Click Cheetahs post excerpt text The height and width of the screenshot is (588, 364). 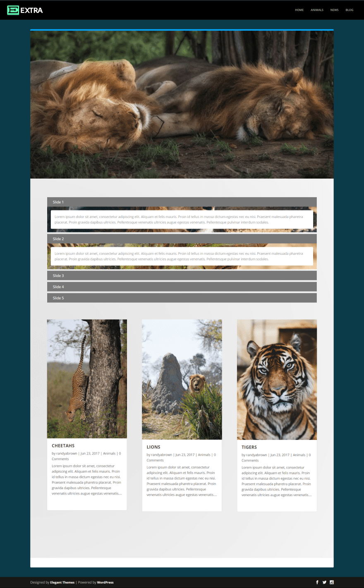87,480
